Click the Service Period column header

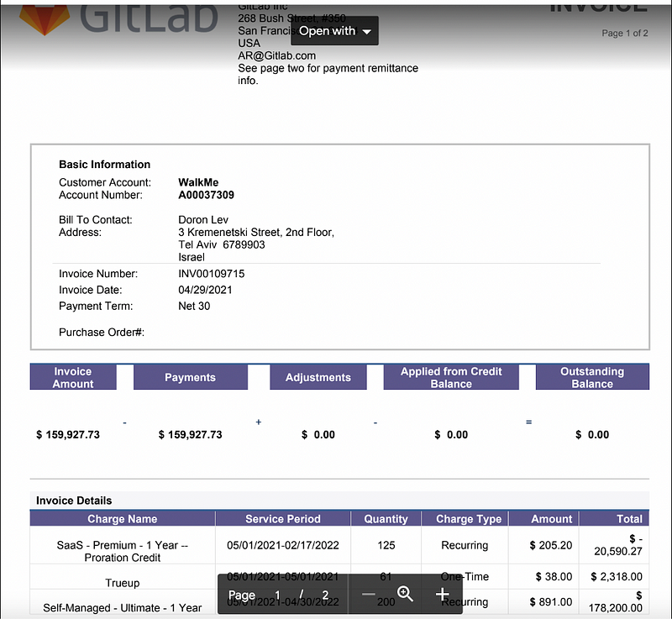tap(283, 519)
